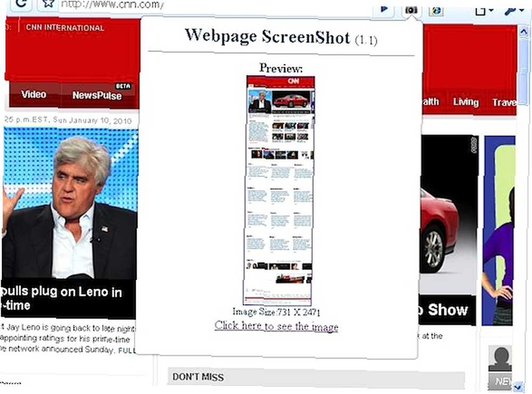Image resolution: width=532 pixels, height=394 pixels.
Task: Click the Webpage Screenshot camera icon
Action: pyautogui.click(x=411, y=10)
